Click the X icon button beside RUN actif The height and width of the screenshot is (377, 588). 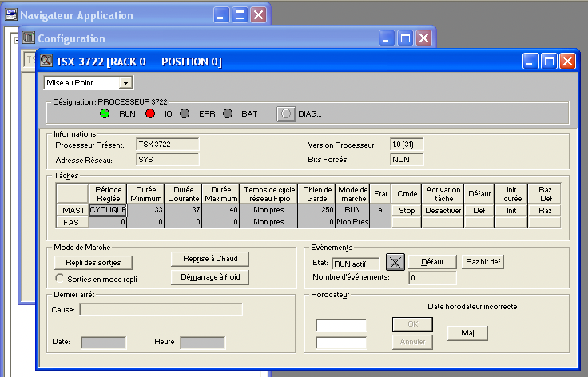point(395,261)
